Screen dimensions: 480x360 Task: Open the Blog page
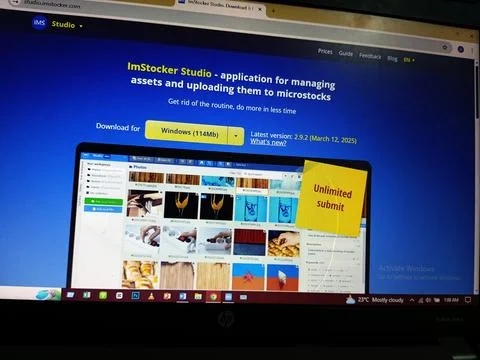[392, 58]
